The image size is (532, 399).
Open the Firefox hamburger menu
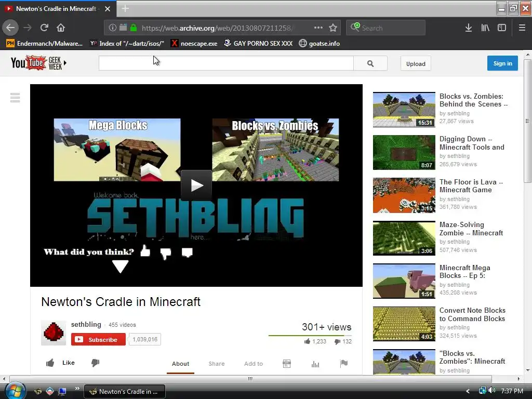coord(522,28)
